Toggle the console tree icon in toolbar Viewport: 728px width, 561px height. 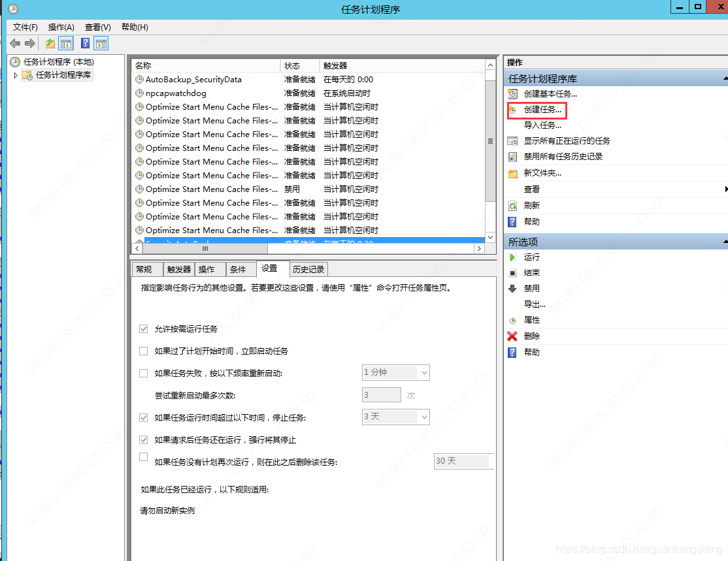65,43
